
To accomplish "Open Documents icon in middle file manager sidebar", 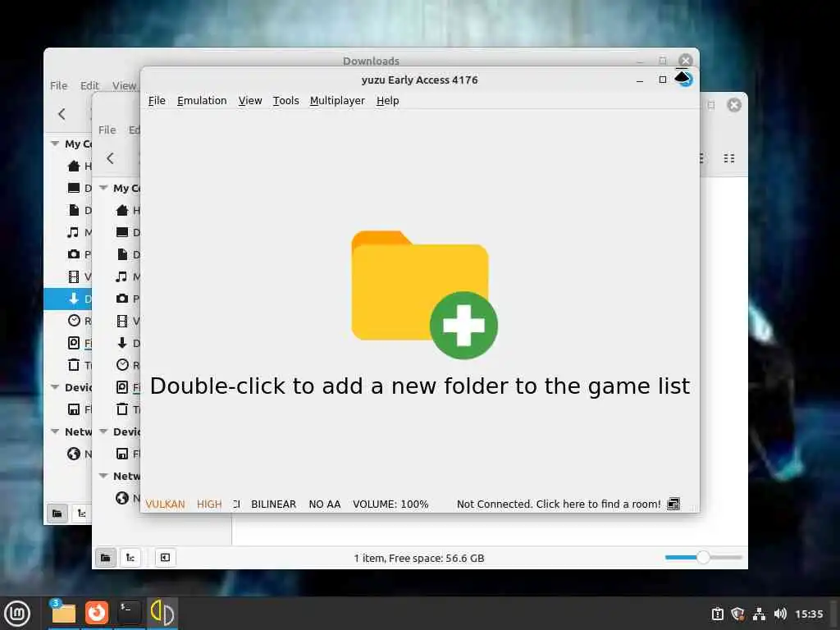I will (122, 254).
